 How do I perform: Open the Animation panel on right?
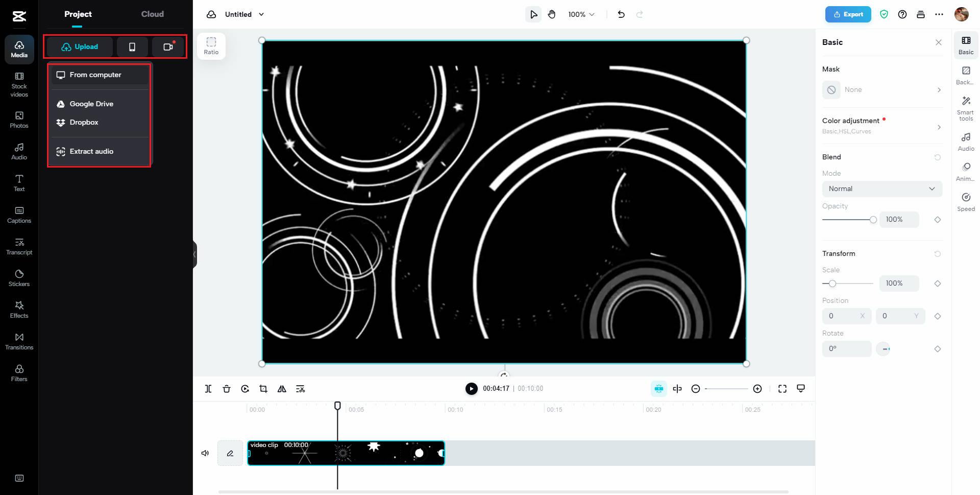(x=966, y=172)
